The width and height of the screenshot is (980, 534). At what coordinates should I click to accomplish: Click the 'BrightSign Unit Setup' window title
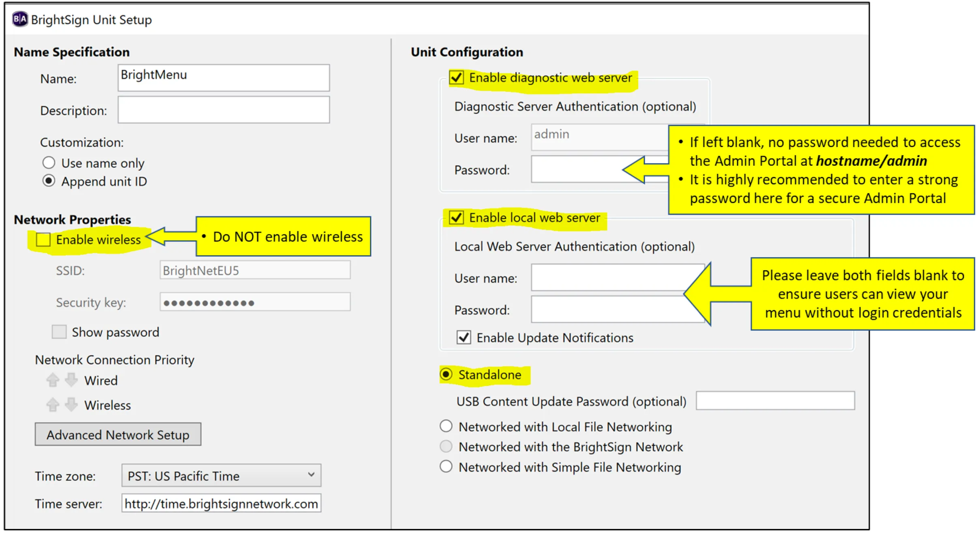[91, 19]
